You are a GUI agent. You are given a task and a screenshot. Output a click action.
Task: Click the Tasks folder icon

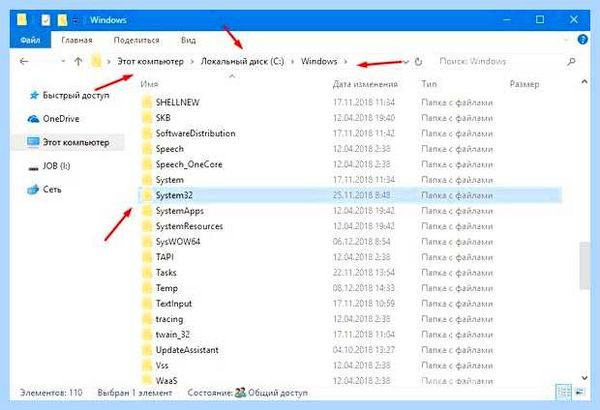click(147, 273)
